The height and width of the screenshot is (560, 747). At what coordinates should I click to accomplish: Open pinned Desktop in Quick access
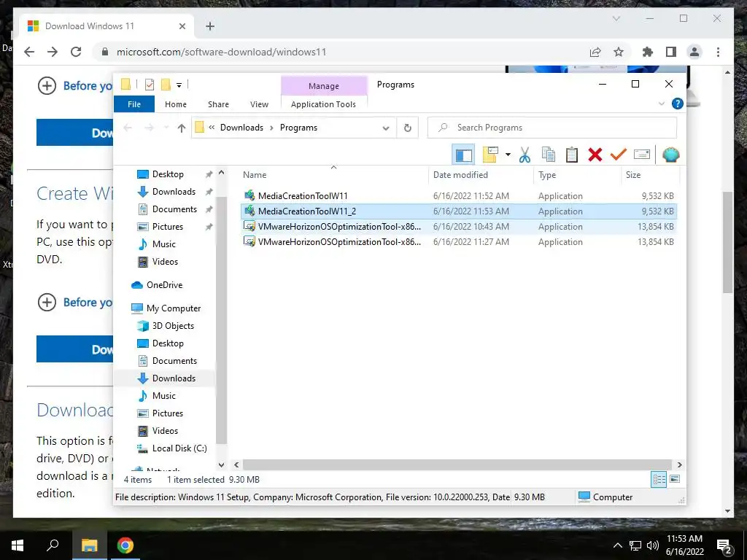pyautogui.click(x=168, y=174)
